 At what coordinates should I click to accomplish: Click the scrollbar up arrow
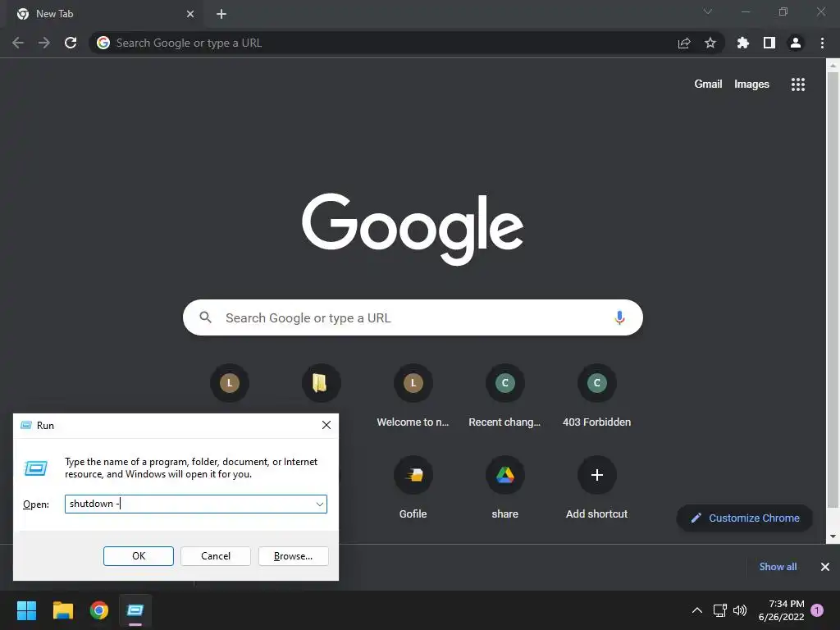point(833,66)
